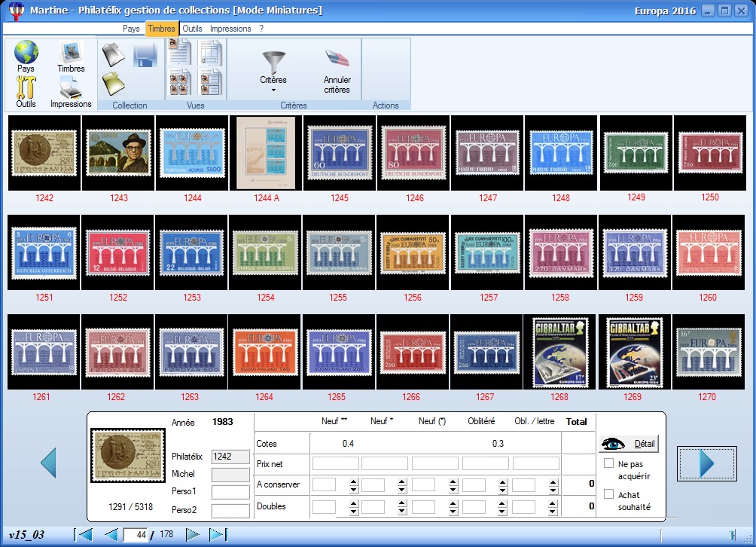Image resolution: width=756 pixels, height=547 pixels.
Task: Click the Michel number field
Action: (230, 474)
